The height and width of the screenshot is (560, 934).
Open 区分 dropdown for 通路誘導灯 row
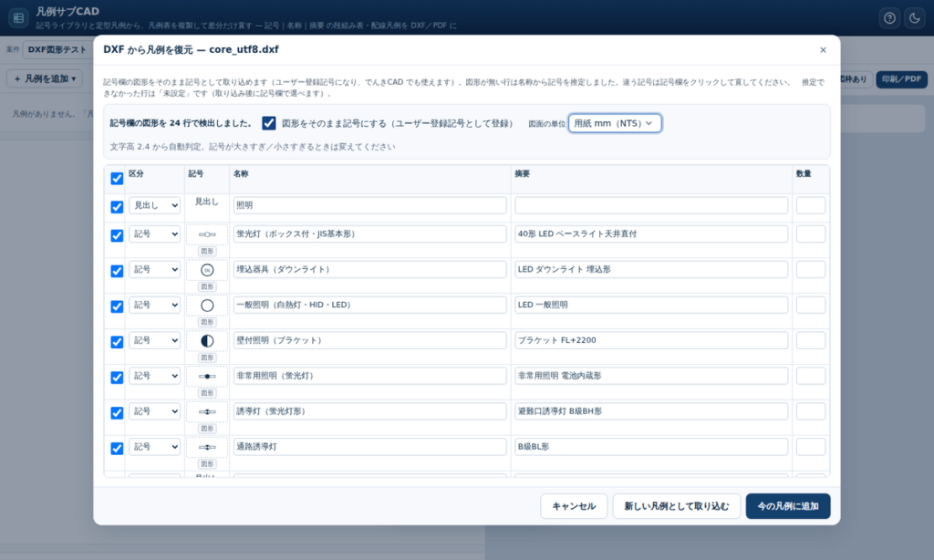(x=154, y=447)
